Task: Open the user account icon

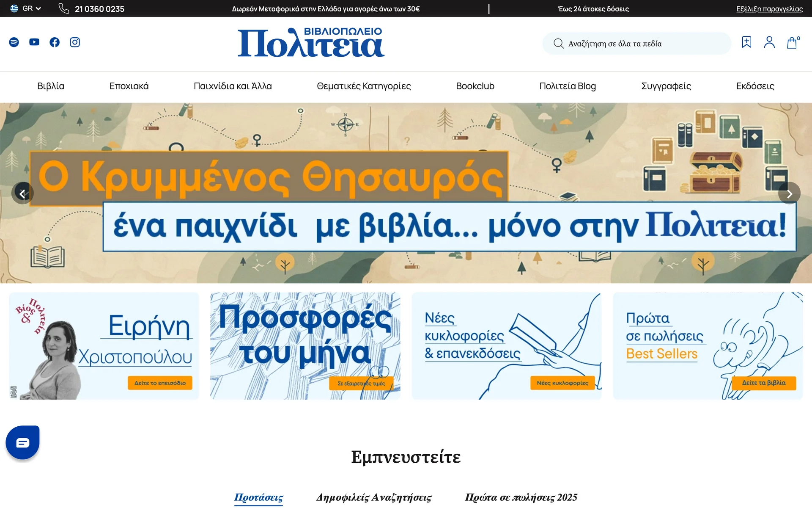Action: point(769,42)
